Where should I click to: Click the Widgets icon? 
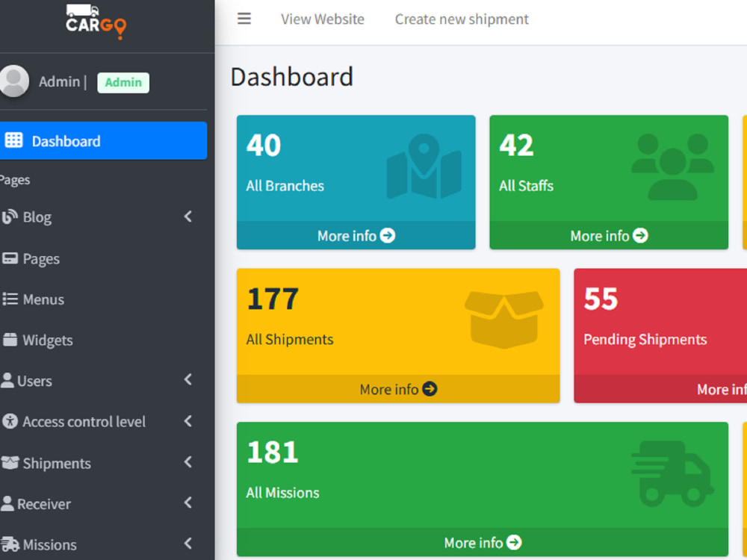10,340
